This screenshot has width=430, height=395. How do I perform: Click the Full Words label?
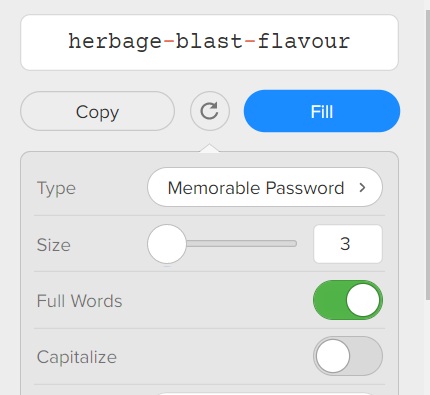79,301
